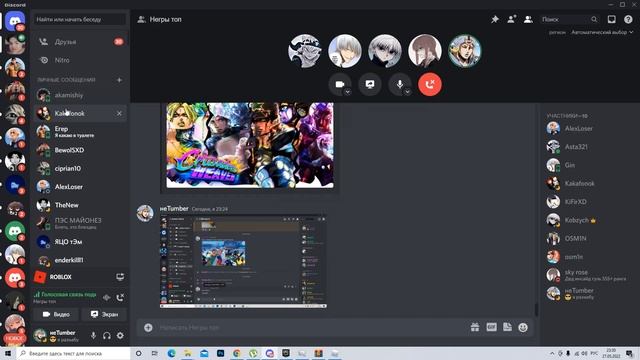This screenshot has height=360, width=640.
Task: Click Видео button in voice panel
Action: click(56, 314)
